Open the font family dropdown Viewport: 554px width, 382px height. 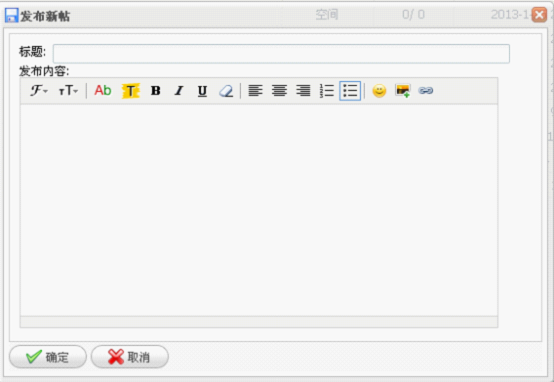39,91
